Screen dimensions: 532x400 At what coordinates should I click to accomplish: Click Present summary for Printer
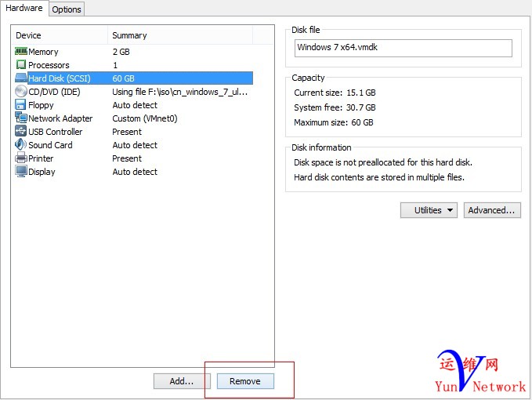pos(127,158)
